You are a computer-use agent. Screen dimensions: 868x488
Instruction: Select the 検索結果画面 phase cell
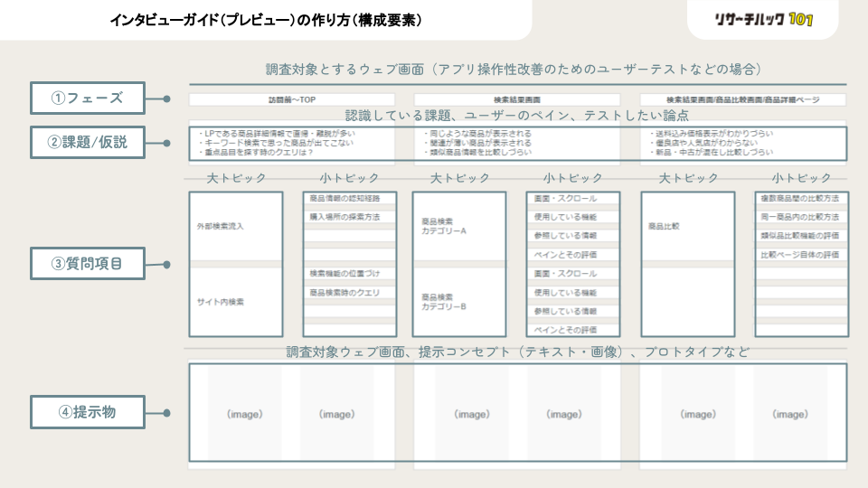(x=517, y=99)
